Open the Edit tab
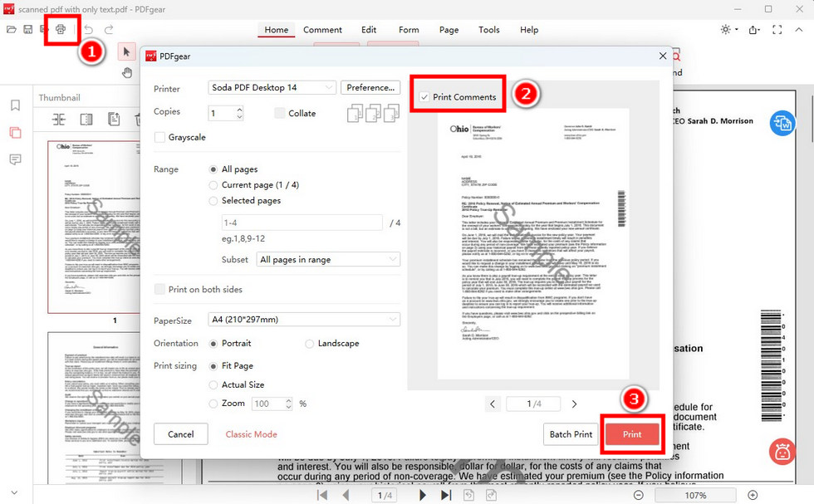 pos(369,30)
